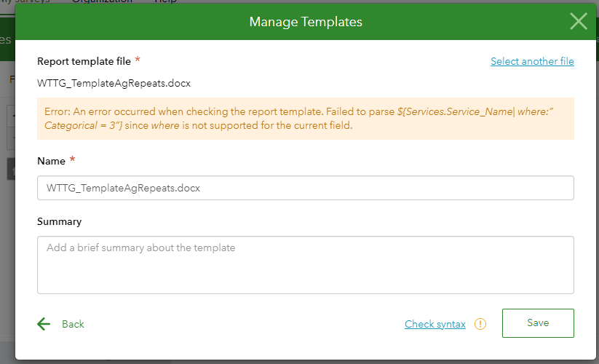Go Back using the Back text
Screen dimensions: 599x364
pyautogui.click(x=73, y=324)
